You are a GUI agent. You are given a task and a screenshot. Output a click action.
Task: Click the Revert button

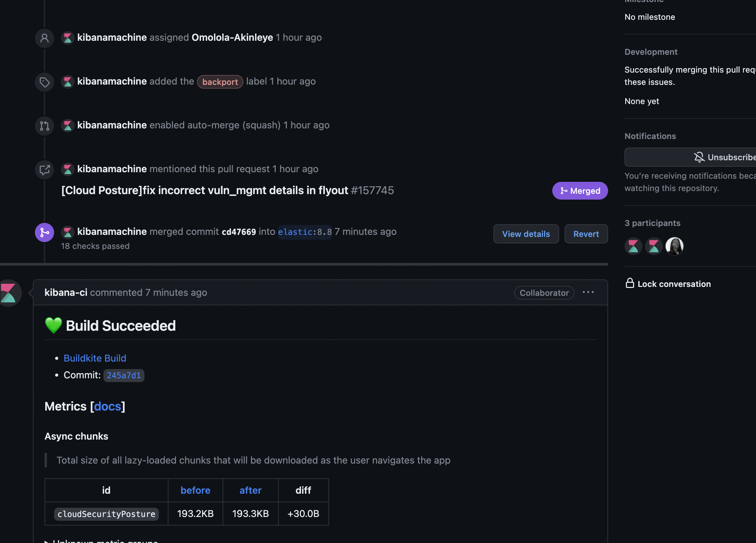tap(586, 234)
